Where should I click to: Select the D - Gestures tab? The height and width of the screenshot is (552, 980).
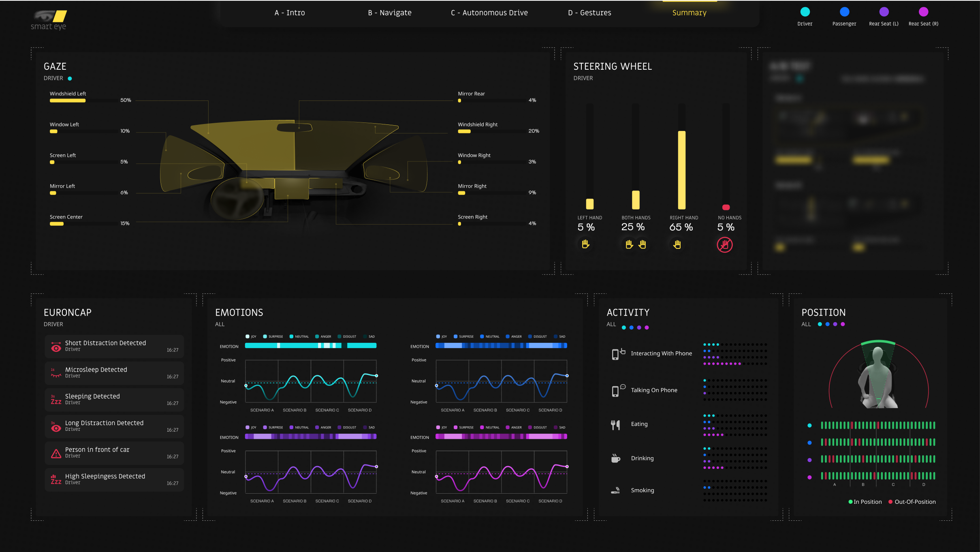(589, 13)
